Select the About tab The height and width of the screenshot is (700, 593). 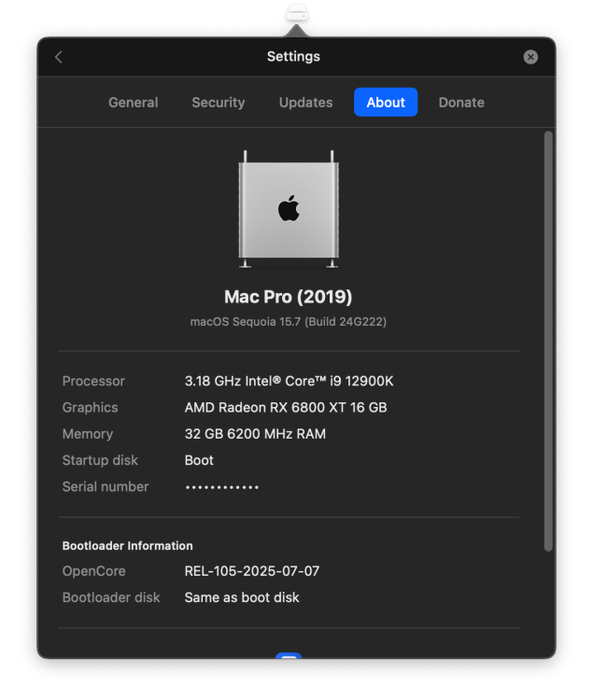386,103
